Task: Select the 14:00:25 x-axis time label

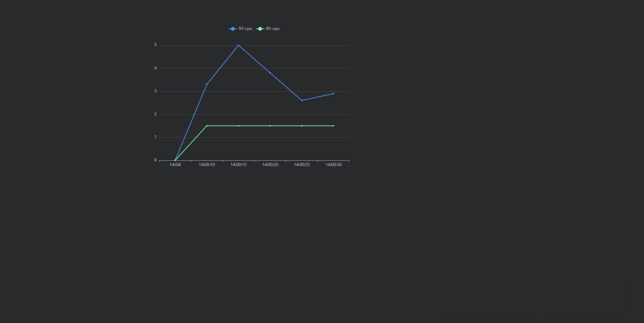Action: tap(302, 164)
